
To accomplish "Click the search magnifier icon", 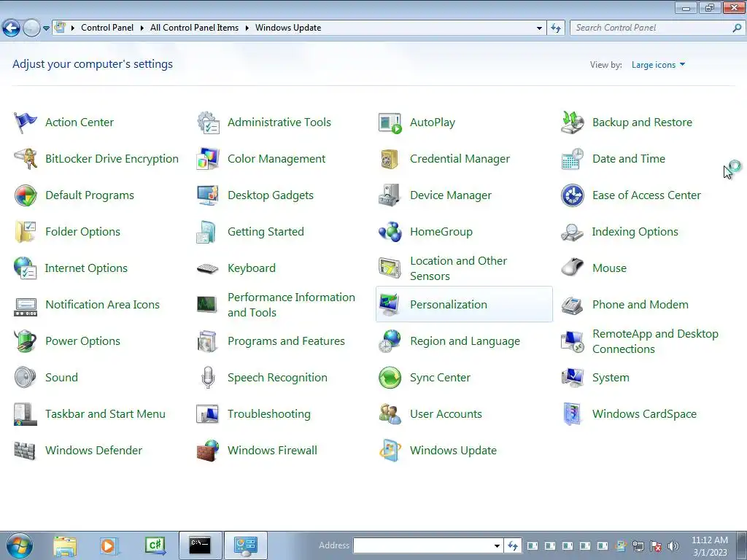I will (x=737, y=28).
